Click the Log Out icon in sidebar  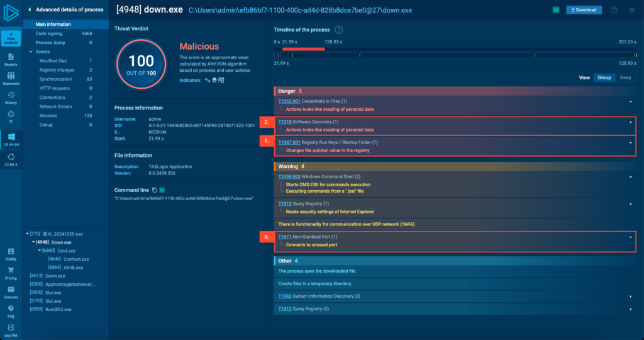point(11,330)
